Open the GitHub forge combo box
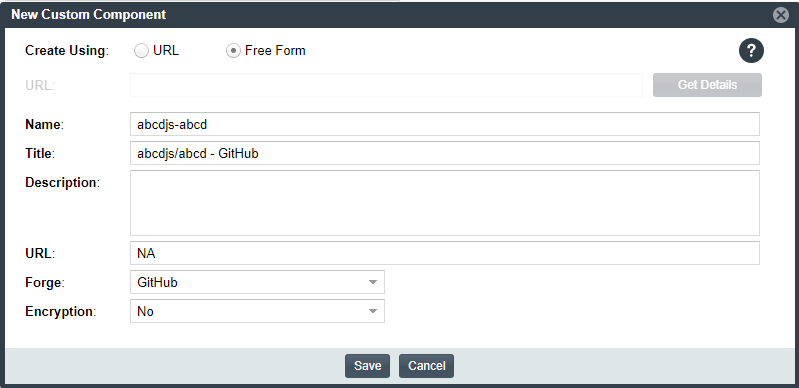 tap(257, 282)
